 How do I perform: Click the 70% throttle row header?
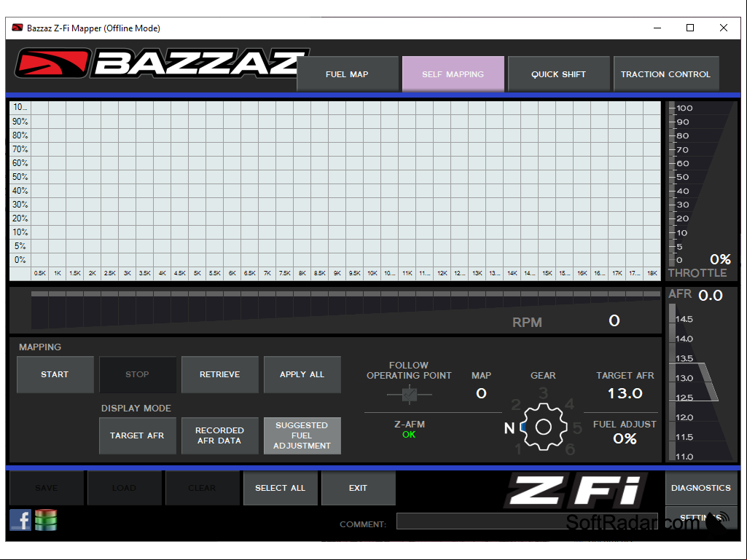coord(20,149)
